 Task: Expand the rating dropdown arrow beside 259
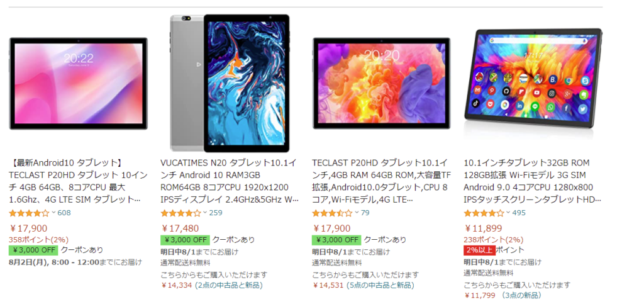tap(204, 213)
